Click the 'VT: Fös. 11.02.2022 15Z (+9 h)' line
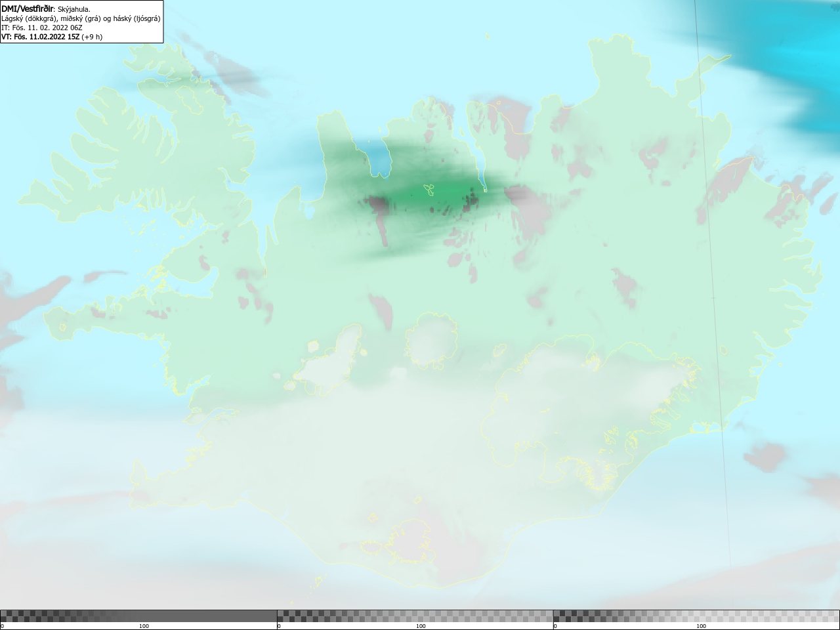840x630 pixels. [52, 37]
